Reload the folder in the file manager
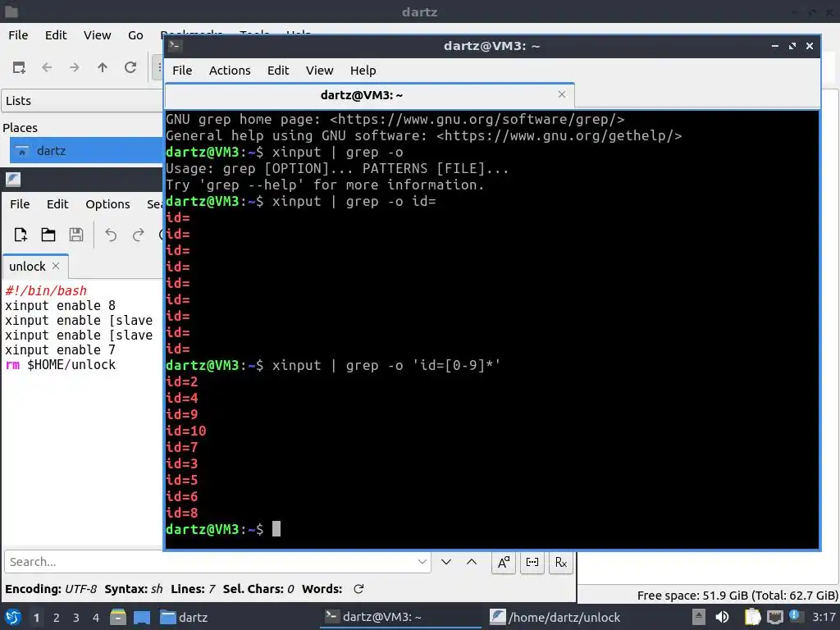 point(130,67)
